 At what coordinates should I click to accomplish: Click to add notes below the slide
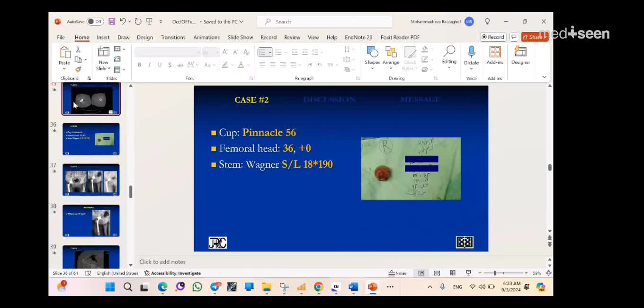tap(162, 262)
